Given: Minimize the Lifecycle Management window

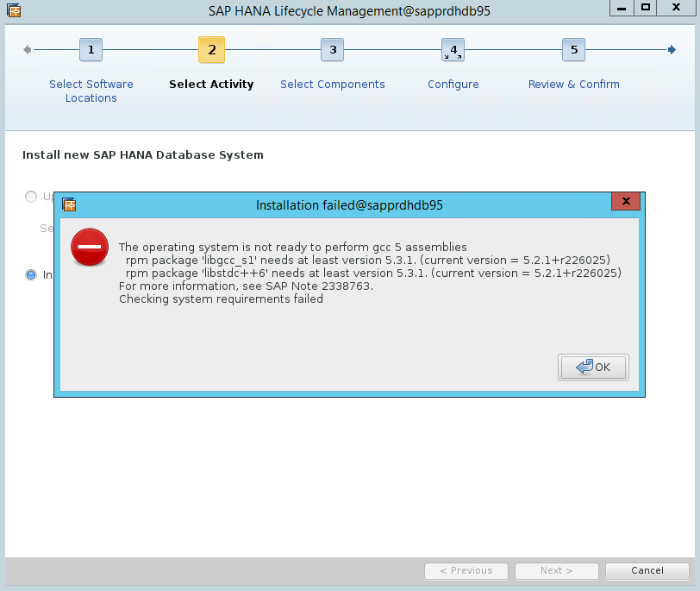Looking at the screenshot, I should click(622, 8).
